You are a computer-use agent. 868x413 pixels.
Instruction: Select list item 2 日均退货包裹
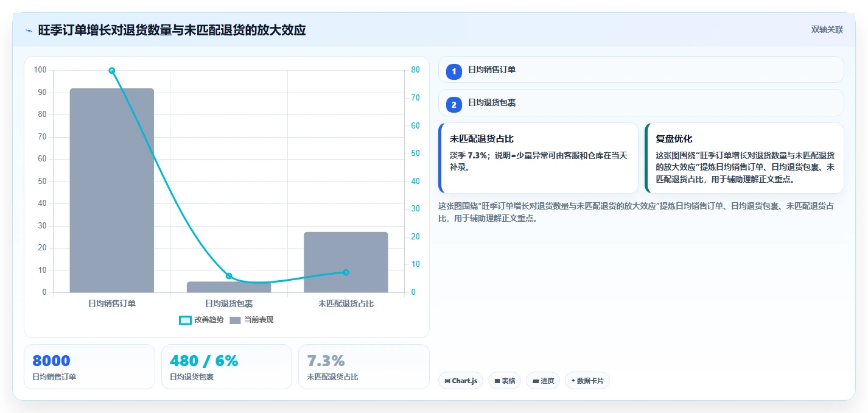pos(641,103)
